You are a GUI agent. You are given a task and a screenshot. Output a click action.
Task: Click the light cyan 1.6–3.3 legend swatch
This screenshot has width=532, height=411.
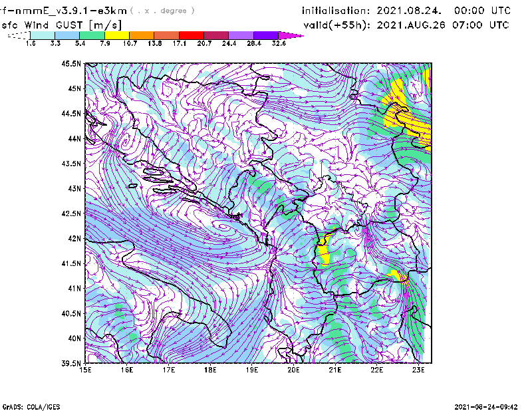click(x=43, y=35)
